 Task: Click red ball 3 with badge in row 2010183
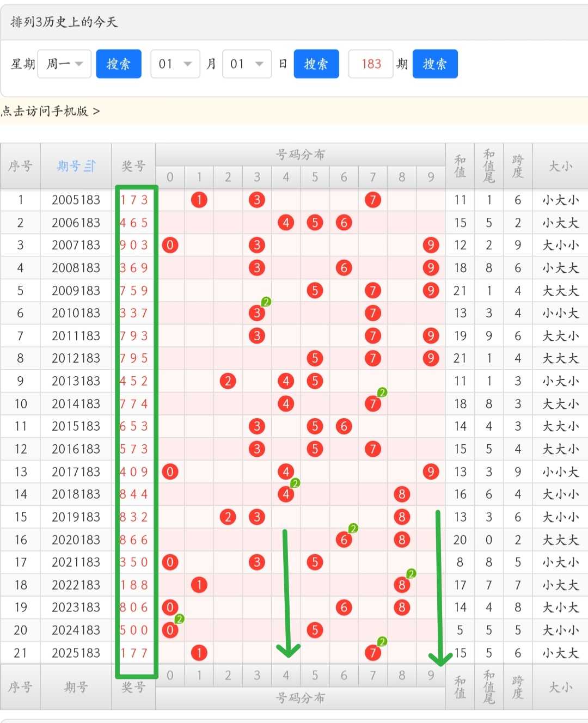[257, 313]
